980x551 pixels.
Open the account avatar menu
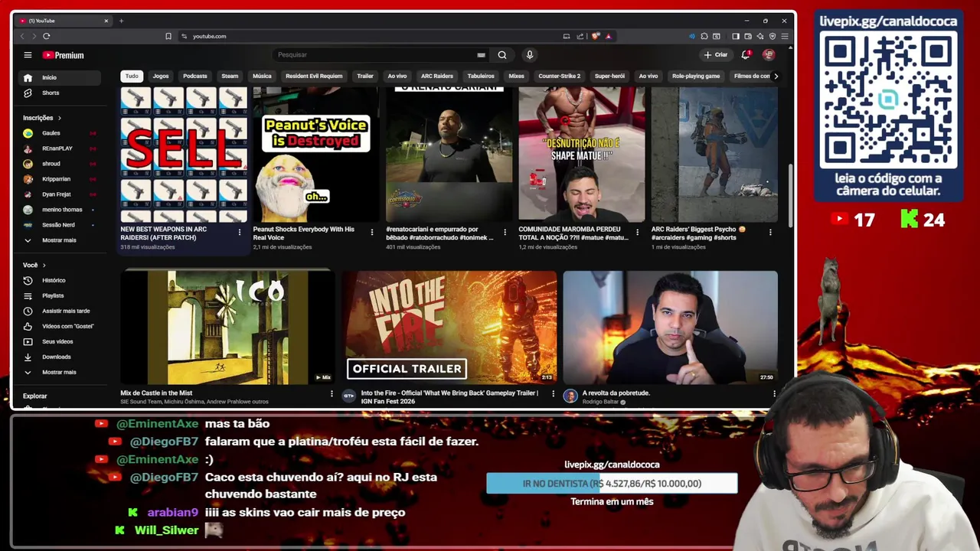pyautogui.click(x=769, y=55)
